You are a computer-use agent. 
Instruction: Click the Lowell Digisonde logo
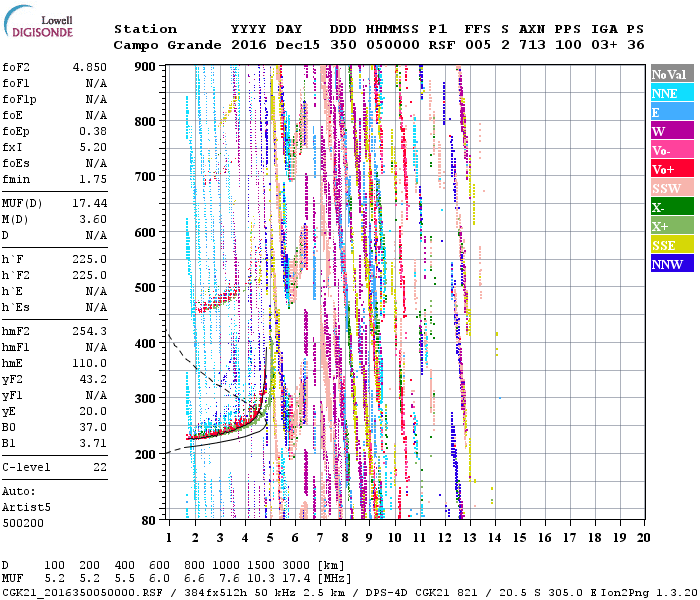click(38, 22)
